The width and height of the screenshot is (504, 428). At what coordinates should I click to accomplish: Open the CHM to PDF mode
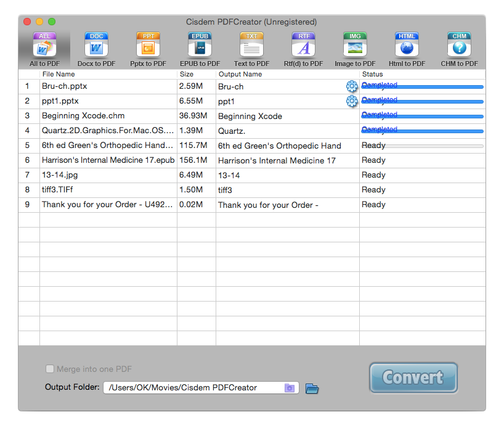click(x=459, y=49)
